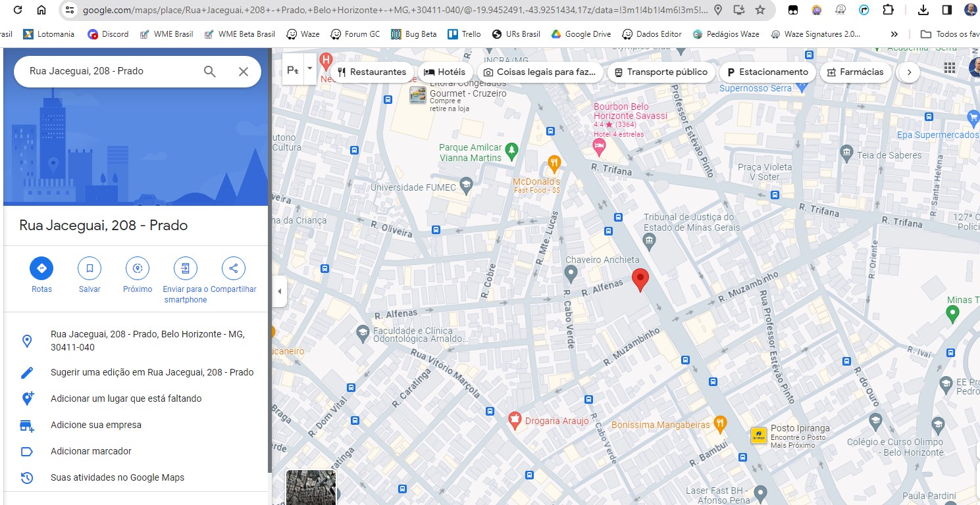
Task: Save the place with Salvar icon
Action: pos(90,268)
